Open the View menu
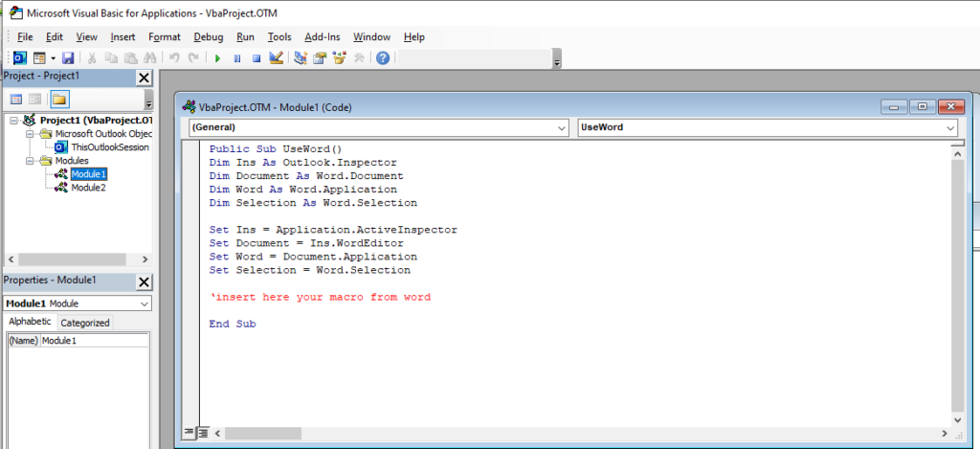 point(87,37)
